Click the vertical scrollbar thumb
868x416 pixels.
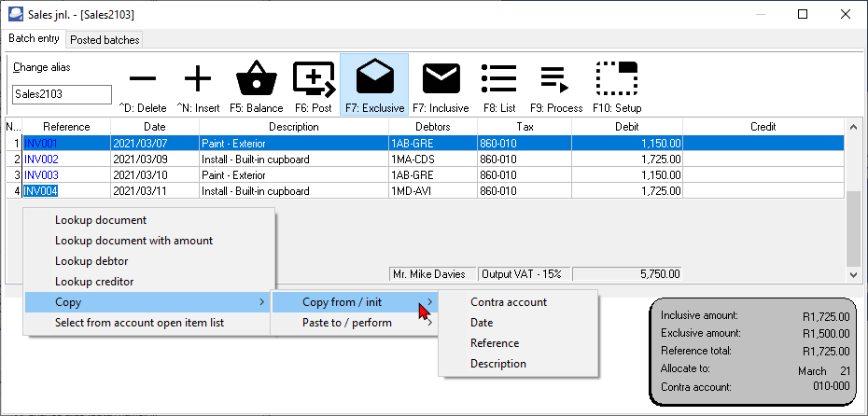click(x=852, y=228)
